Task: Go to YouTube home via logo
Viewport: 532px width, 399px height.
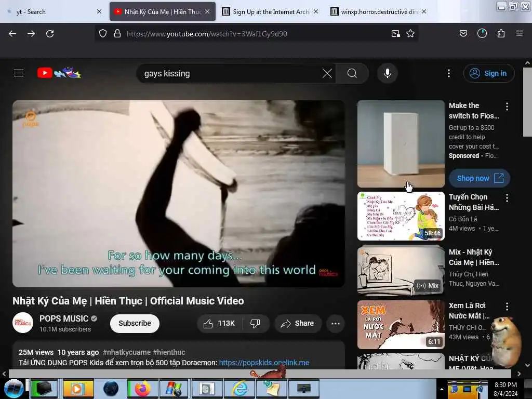Action: pyautogui.click(x=59, y=73)
